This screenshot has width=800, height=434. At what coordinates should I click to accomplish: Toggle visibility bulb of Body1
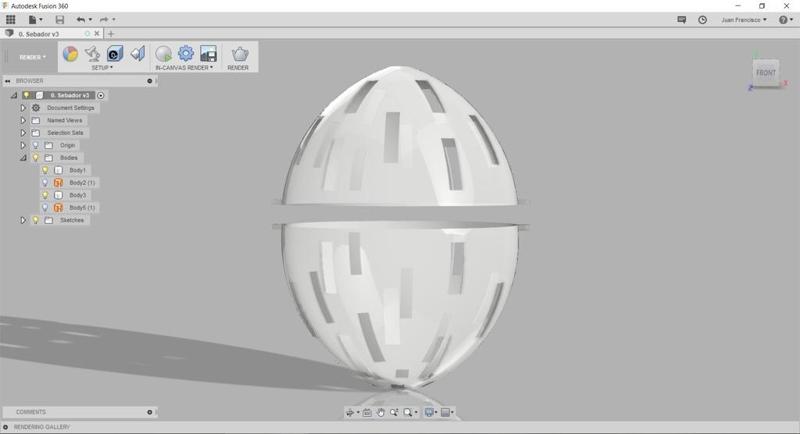45,170
